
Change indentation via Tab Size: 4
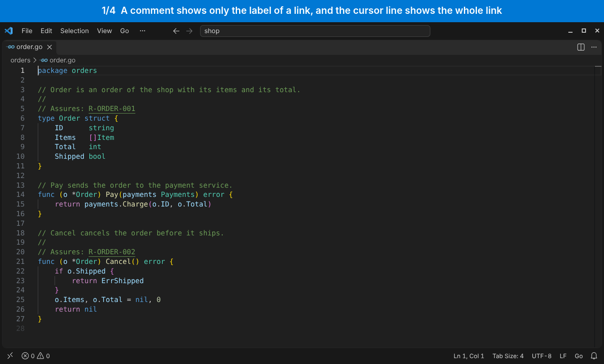(x=508, y=356)
